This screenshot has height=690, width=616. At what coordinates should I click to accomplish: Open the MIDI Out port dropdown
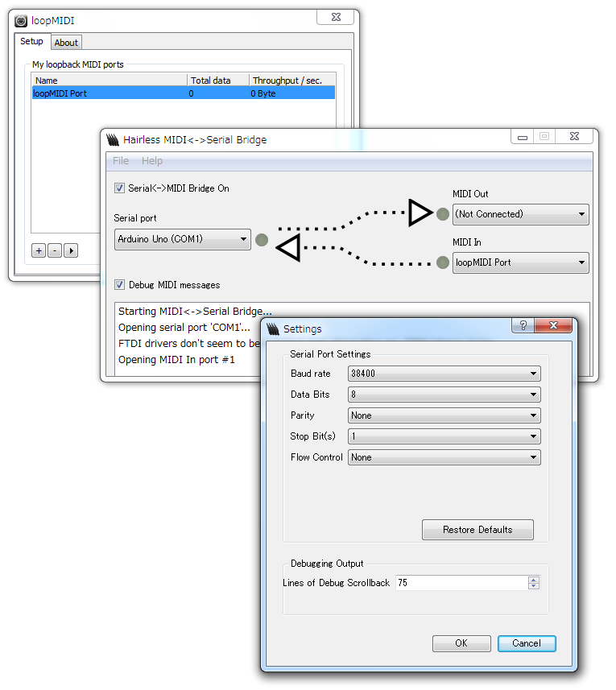pos(520,214)
